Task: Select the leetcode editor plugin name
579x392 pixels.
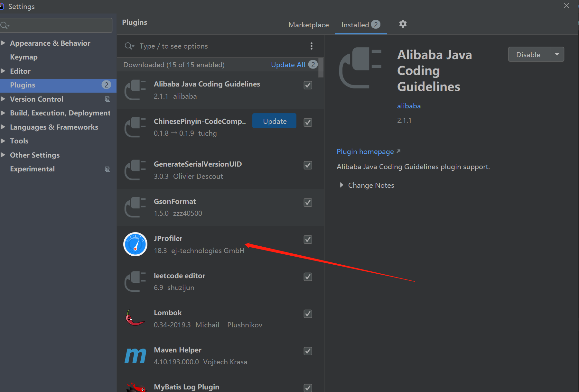Action: click(x=180, y=276)
